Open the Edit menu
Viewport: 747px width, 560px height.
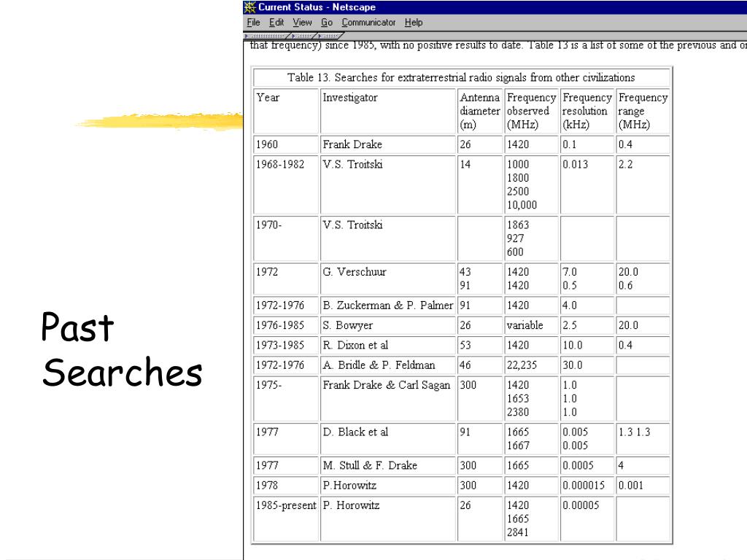point(276,23)
